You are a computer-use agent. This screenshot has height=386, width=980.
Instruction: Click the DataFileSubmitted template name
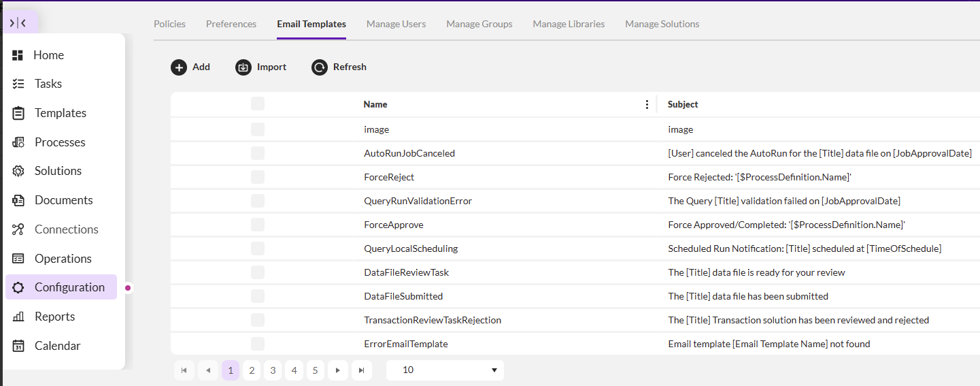coord(403,296)
